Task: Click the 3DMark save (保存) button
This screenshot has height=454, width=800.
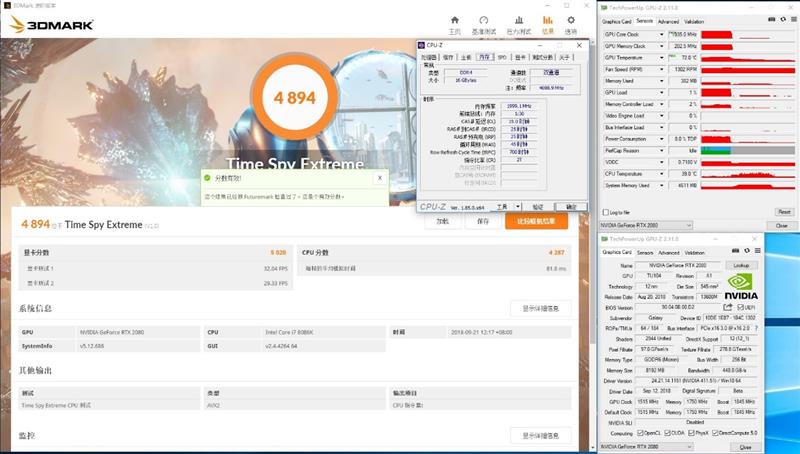Action: coord(483,221)
